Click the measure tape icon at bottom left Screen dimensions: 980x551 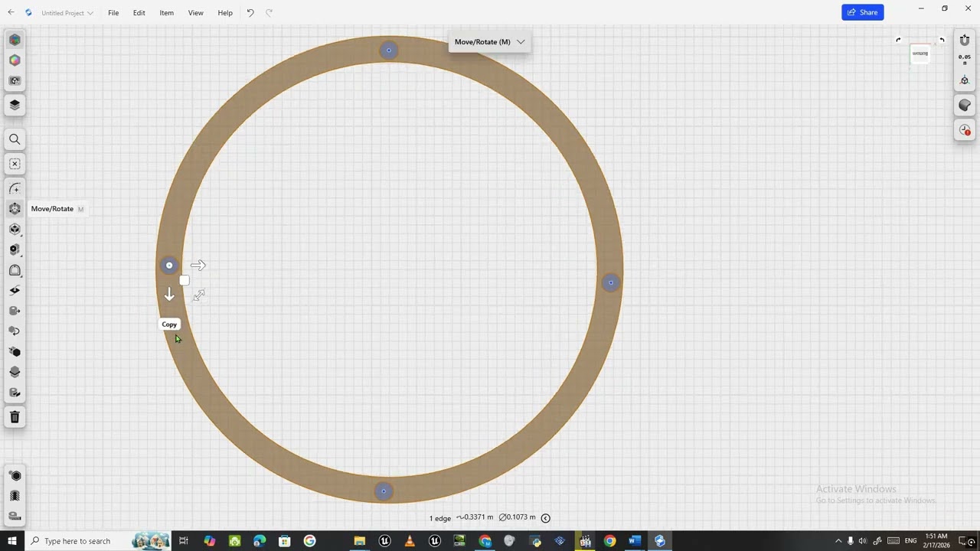(15, 517)
